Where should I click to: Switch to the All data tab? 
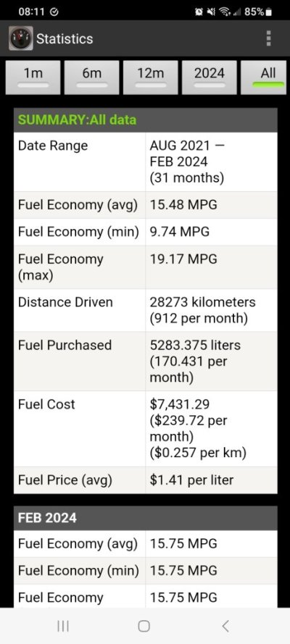(267, 78)
